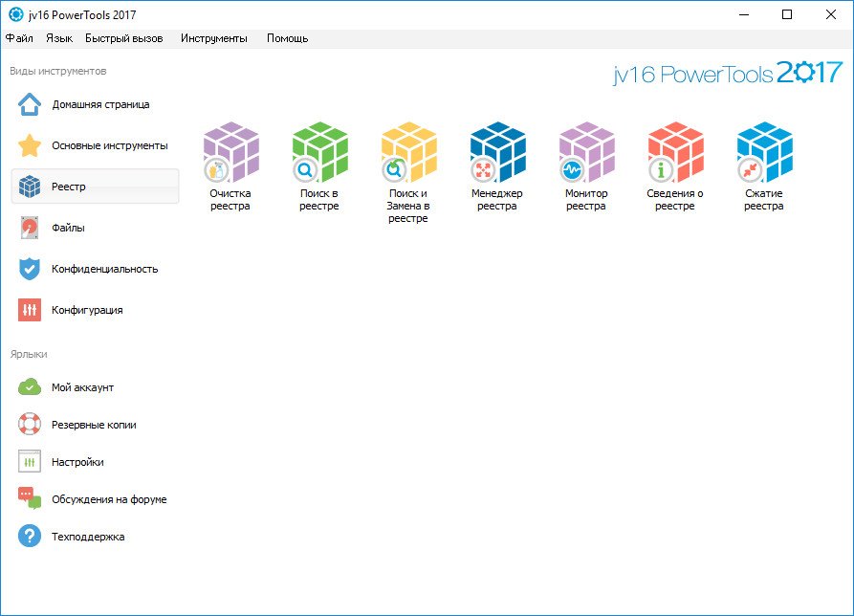Click the 'Менеджер реестра' caption text
854x616 pixels.
[x=497, y=199]
